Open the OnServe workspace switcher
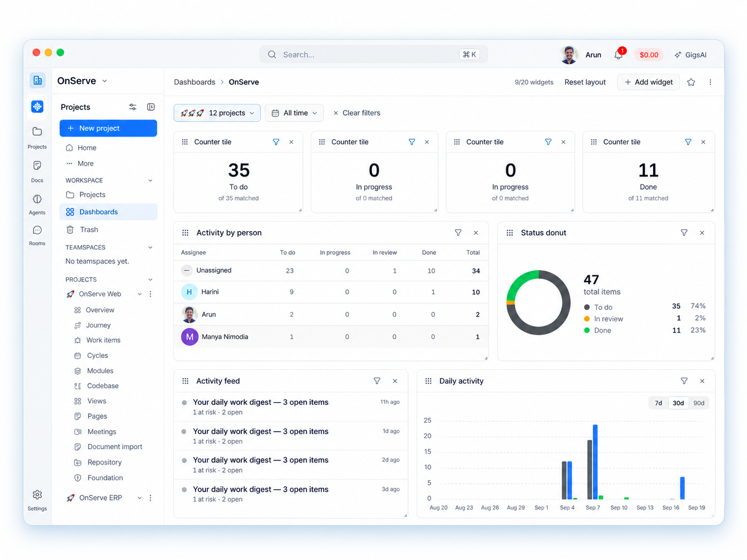The image size is (747, 560). pos(83,81)
